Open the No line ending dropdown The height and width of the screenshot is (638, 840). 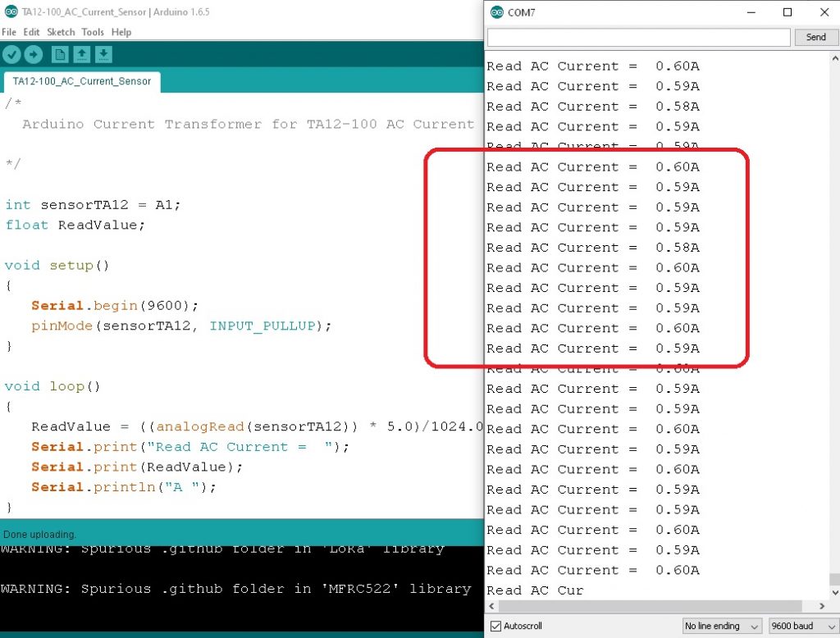pos(722,626)
